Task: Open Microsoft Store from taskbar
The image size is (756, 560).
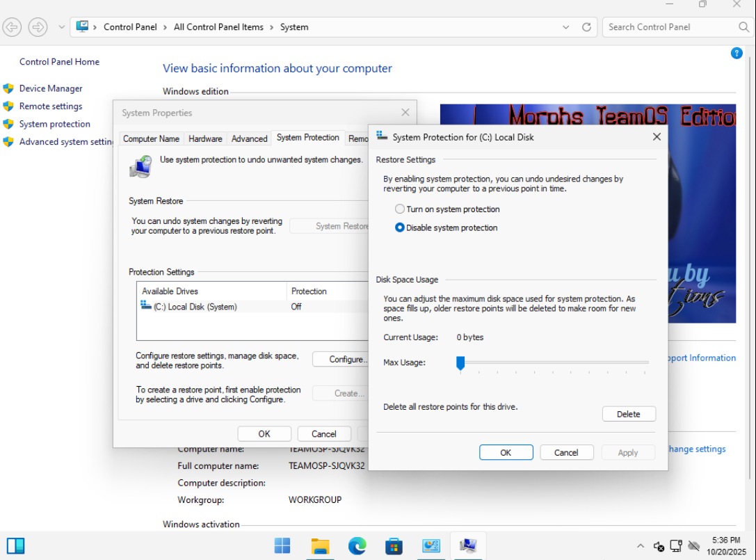Action: 394,545
